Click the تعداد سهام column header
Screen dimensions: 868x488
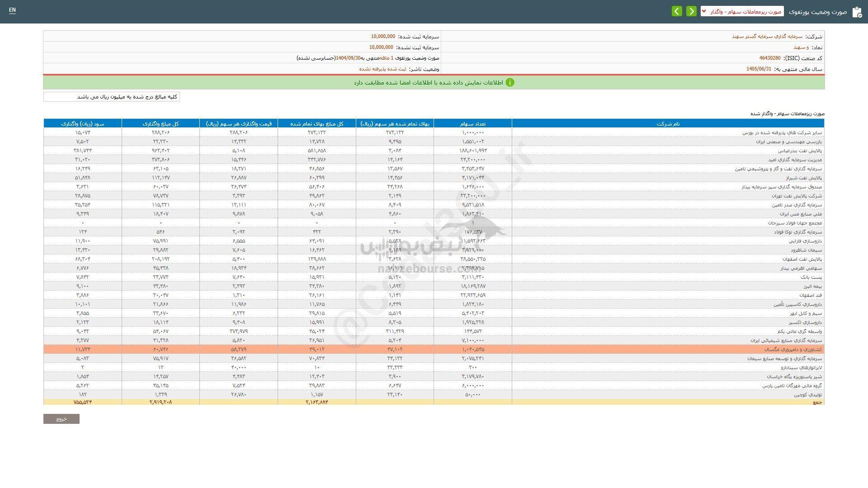coord(472,123)
